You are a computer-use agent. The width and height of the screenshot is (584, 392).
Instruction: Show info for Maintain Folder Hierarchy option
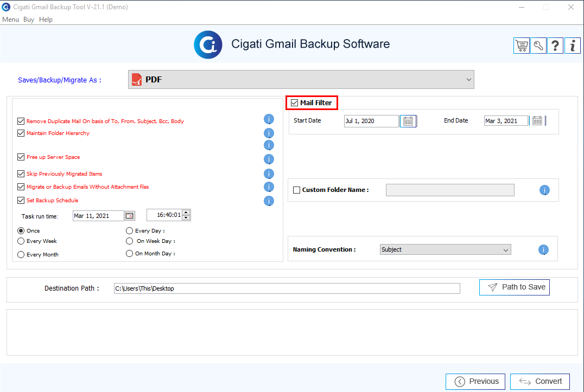pos(269,133)
